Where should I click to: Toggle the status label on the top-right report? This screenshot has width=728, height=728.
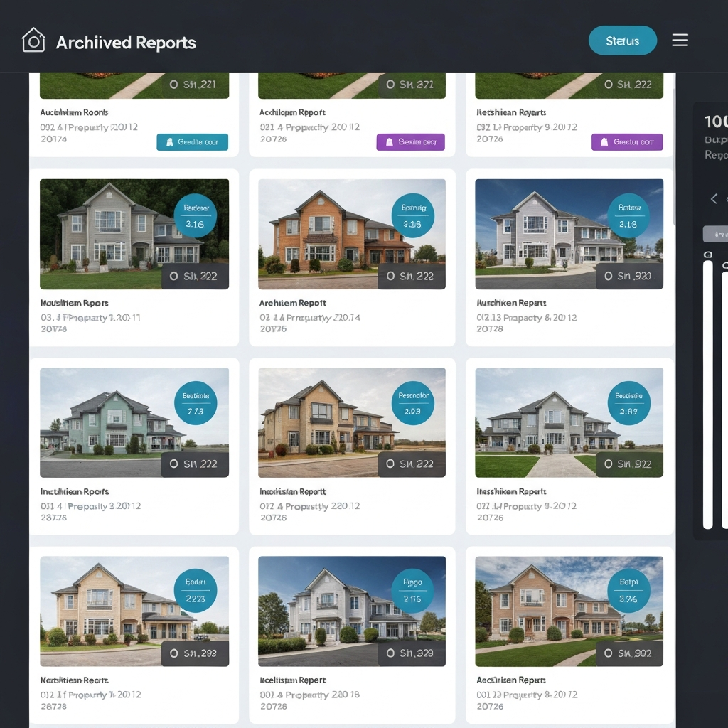click(x=627, y=142)
